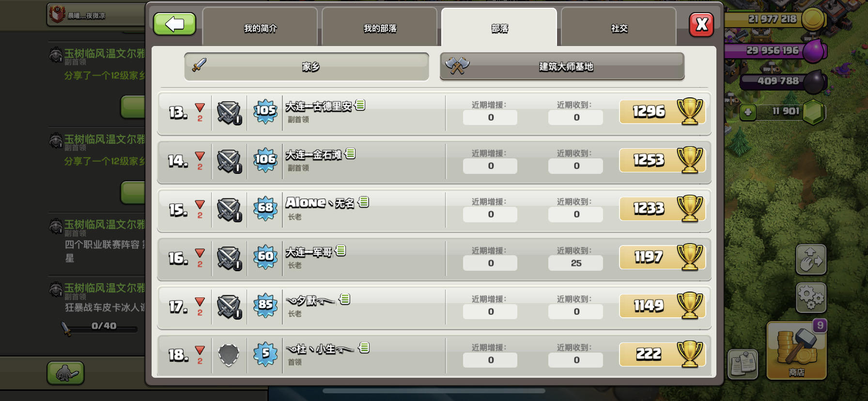Viewport: 868px width, 401px height.
Task: Click the trophy icon next to 1296
Action: click(690, 111)
